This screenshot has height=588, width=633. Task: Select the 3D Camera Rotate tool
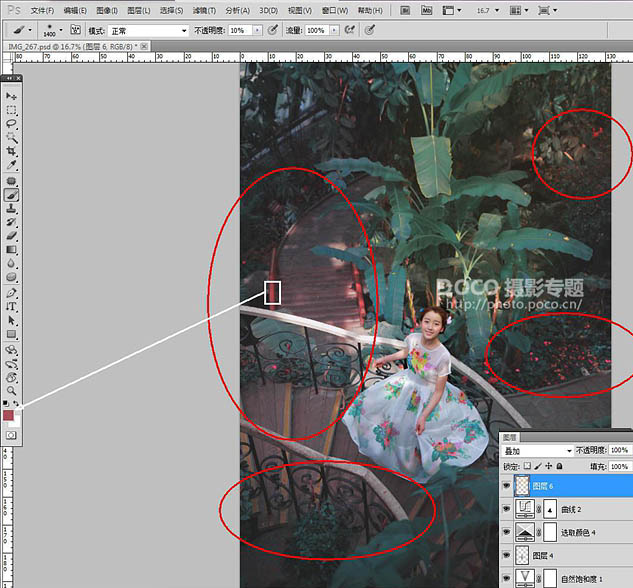pos(11,364)
